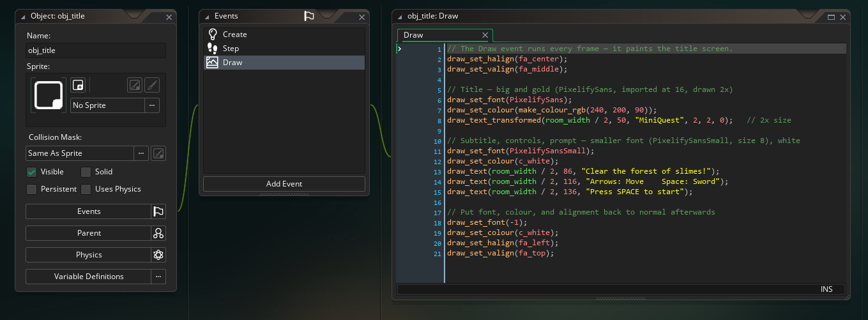Click the flag icon in Events panel header
Image resolution: width=868 pixels, height=320 pixels.
309,16
